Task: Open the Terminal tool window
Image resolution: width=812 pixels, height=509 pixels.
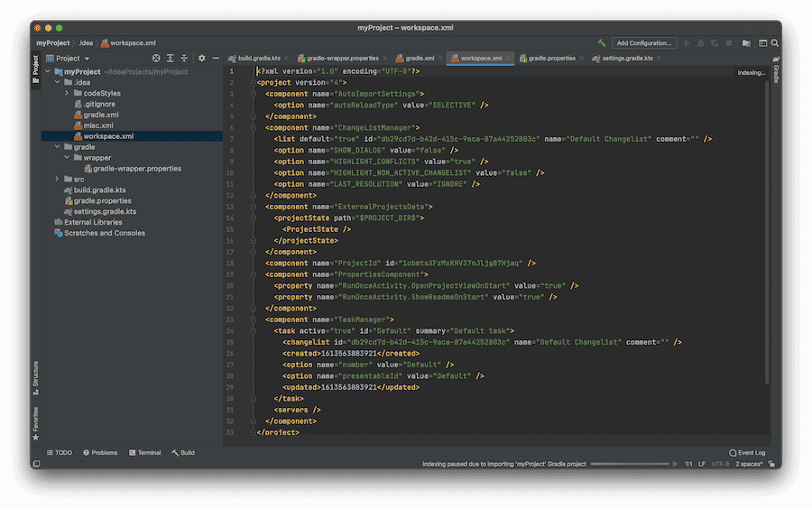Action: pos(144,452)
